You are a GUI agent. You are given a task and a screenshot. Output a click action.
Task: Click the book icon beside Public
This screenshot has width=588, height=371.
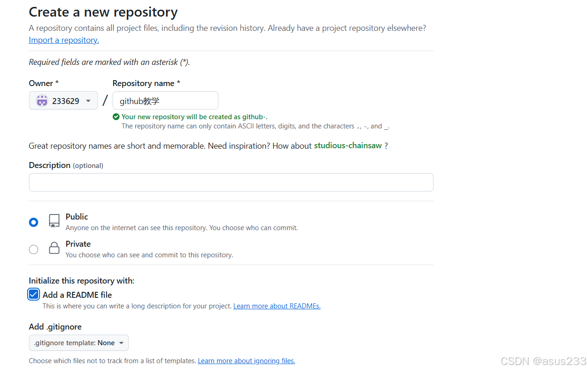pyautogui.click(x=54, y=221)
